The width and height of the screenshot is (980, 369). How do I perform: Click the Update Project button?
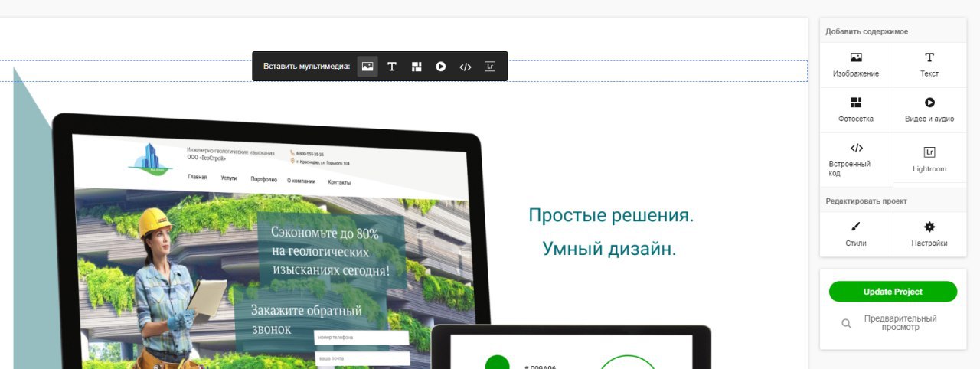point(893,292)
